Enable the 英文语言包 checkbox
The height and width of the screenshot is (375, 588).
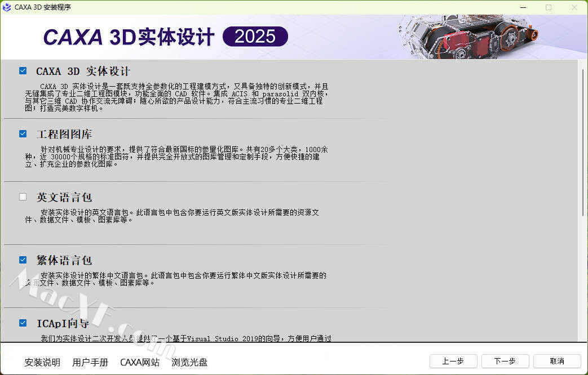[x=23, y=197]
